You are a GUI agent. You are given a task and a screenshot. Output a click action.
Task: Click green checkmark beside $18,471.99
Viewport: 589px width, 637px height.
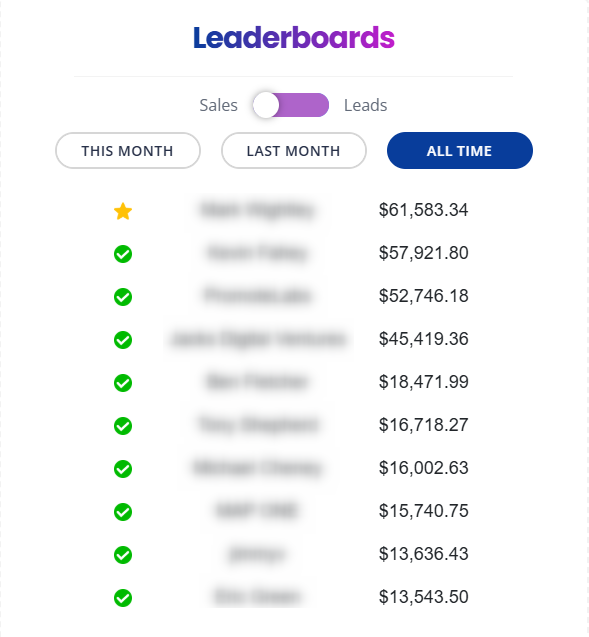point(123,383)
